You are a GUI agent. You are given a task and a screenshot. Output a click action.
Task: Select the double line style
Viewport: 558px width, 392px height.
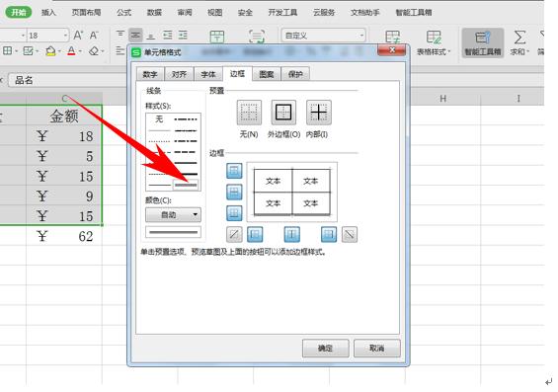pyautogui.click(x=186, y=185)
